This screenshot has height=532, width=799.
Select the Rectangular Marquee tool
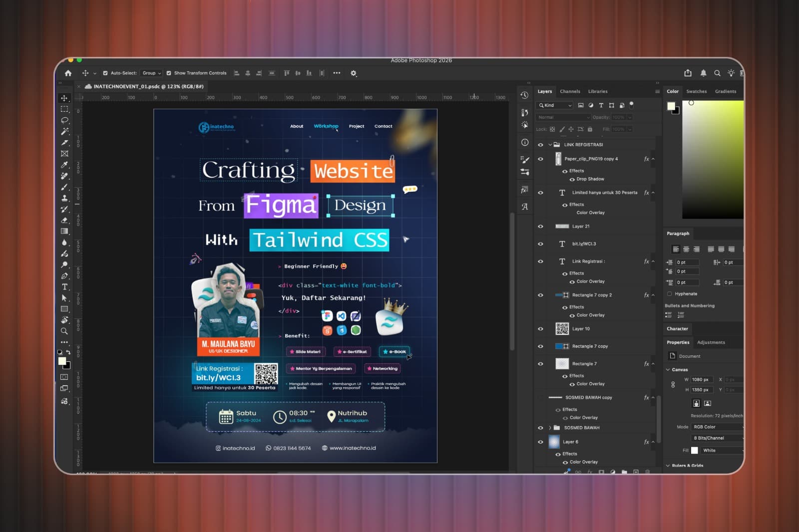tap(64, 109)
